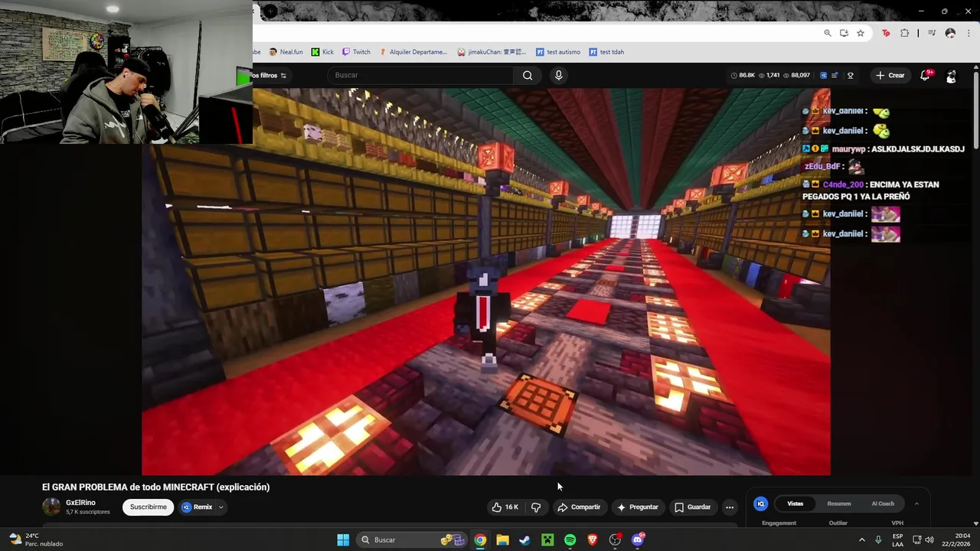This screenshot has width=980, height=551.
Task: Open the test tdah bookmark
Action: tap(606, 52)
